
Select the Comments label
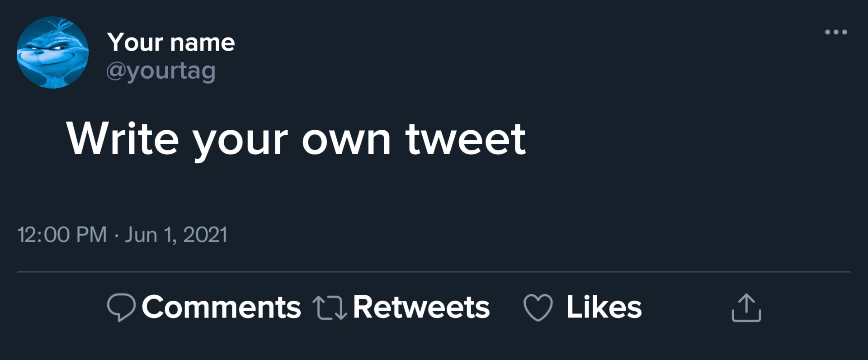point(221,307)
